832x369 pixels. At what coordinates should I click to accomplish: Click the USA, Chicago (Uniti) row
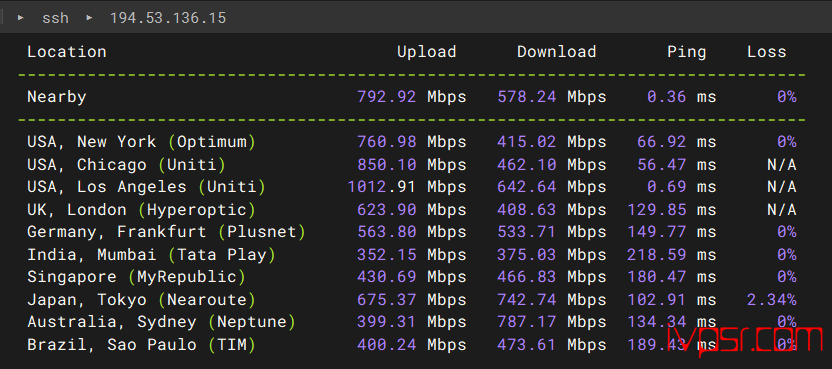coord(412,165)
